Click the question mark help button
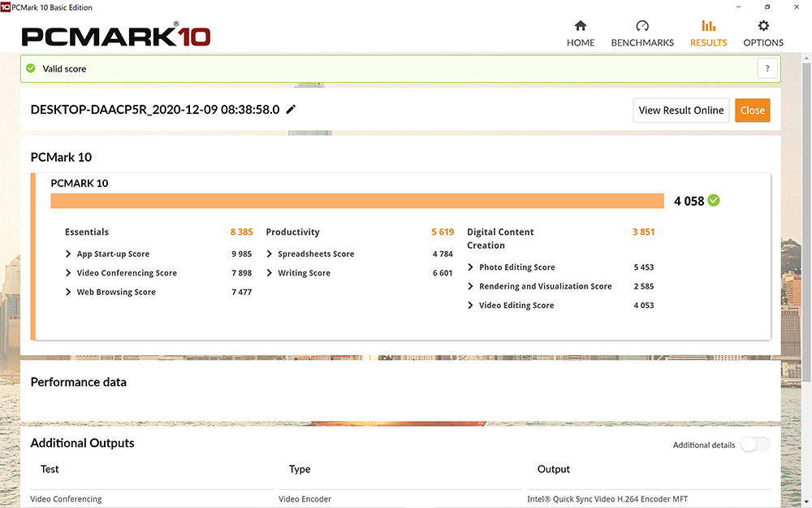The width and height of the screenshot is (812, 508). pos(767,68)
